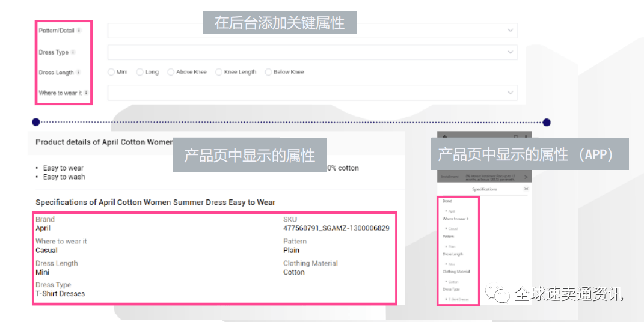The width and height of the screenshot is (644, 322).
Task: Click info icon next to Where to wear it
Action: pyautogui.click(x=87, y=93)
